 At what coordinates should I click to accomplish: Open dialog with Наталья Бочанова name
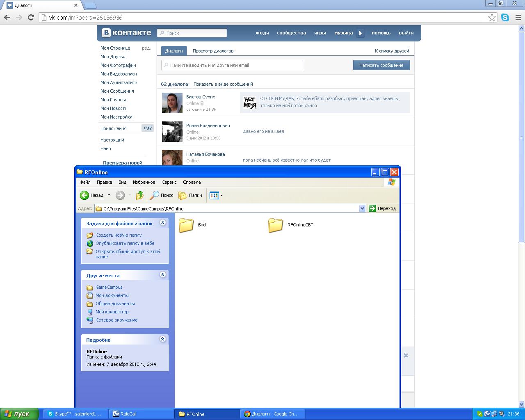tap(205, 154)
